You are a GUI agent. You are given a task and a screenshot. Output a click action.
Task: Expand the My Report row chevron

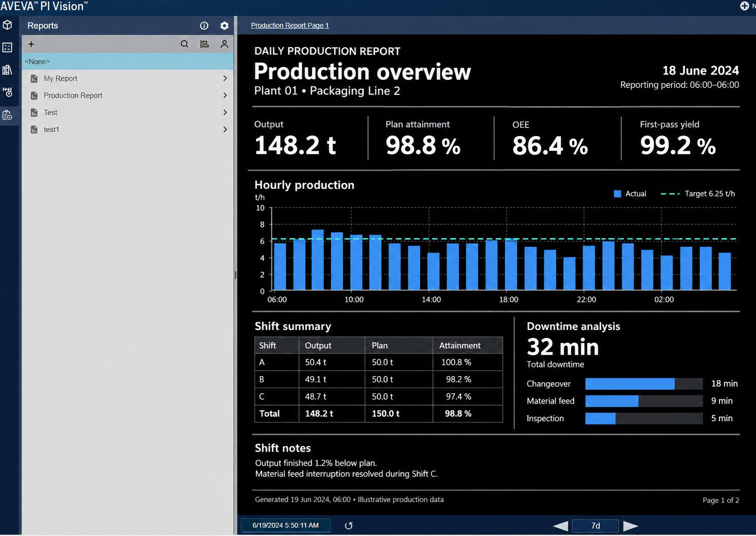[225, 78]
